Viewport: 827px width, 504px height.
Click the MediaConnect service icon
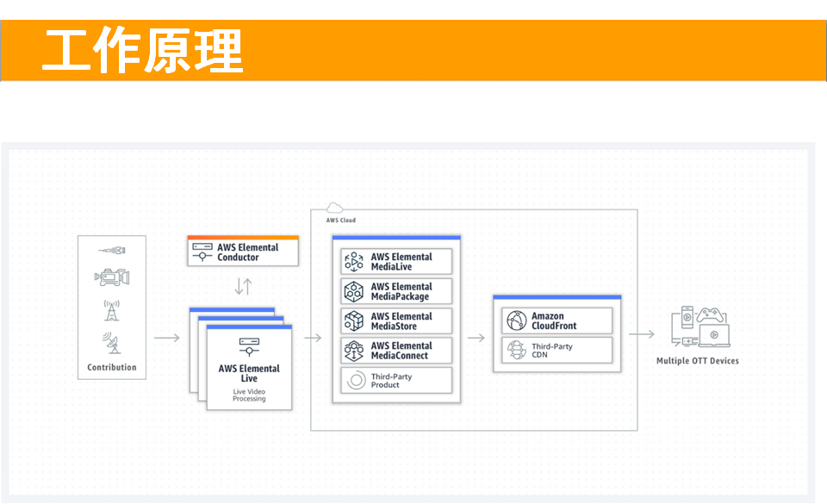[354, 351]
